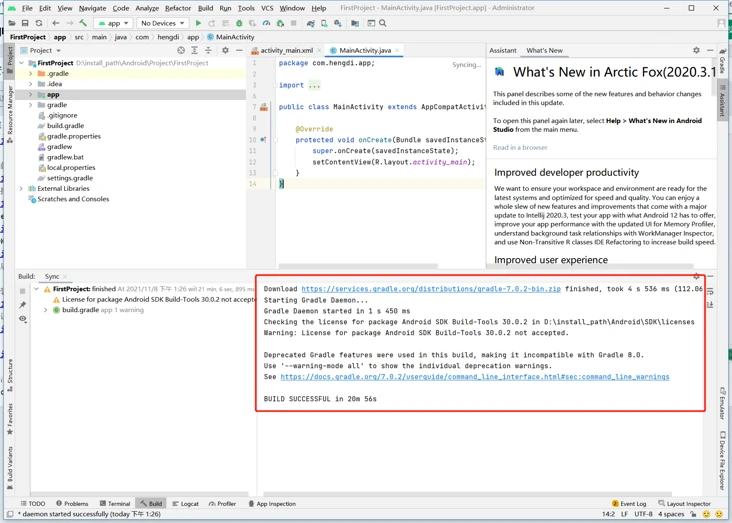The image size is (732, 523).
Task: Open the AVD Manager device icon
Action: point(324,23)
